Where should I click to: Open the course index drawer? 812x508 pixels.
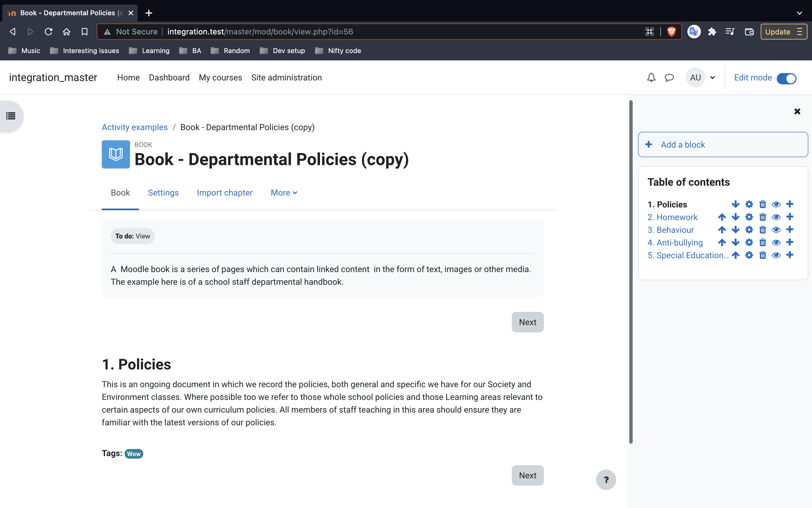pos(11,116)
